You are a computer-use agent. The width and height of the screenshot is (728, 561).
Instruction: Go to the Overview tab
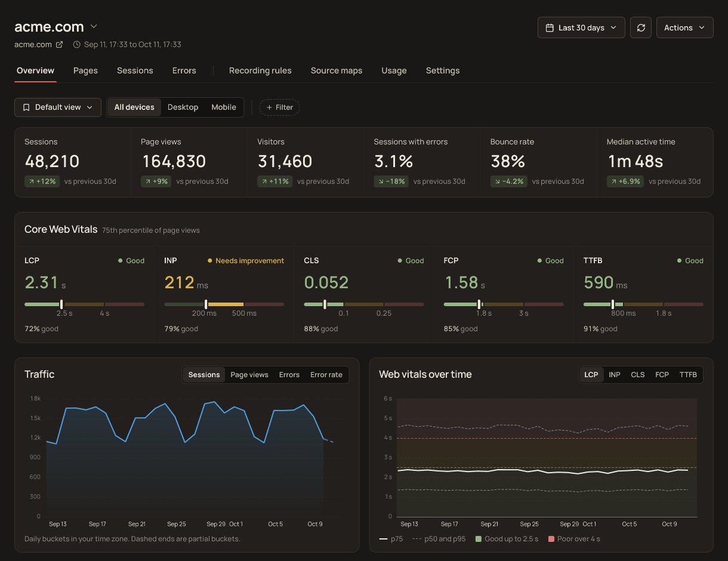tap(35, 70)
